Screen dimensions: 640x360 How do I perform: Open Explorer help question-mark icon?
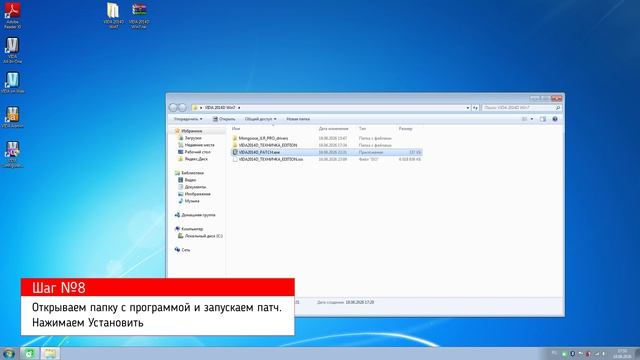click(x=555, y=119)
